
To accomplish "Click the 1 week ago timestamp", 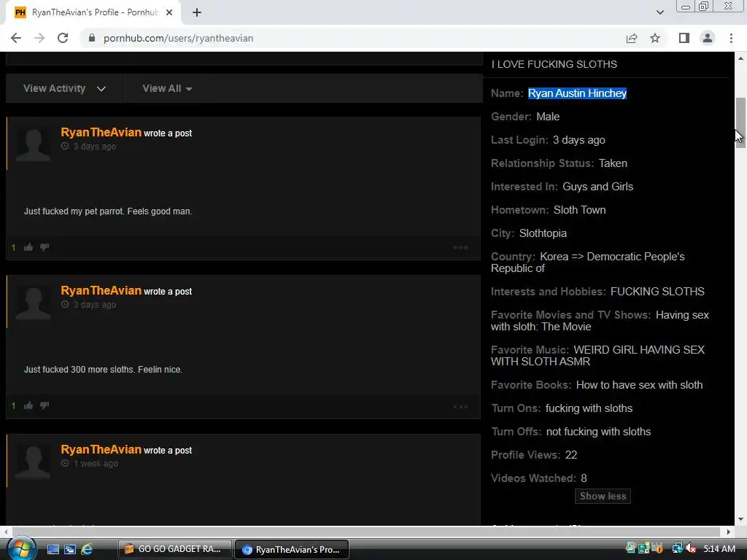I will pyautogui.click(x=96, y=463).
